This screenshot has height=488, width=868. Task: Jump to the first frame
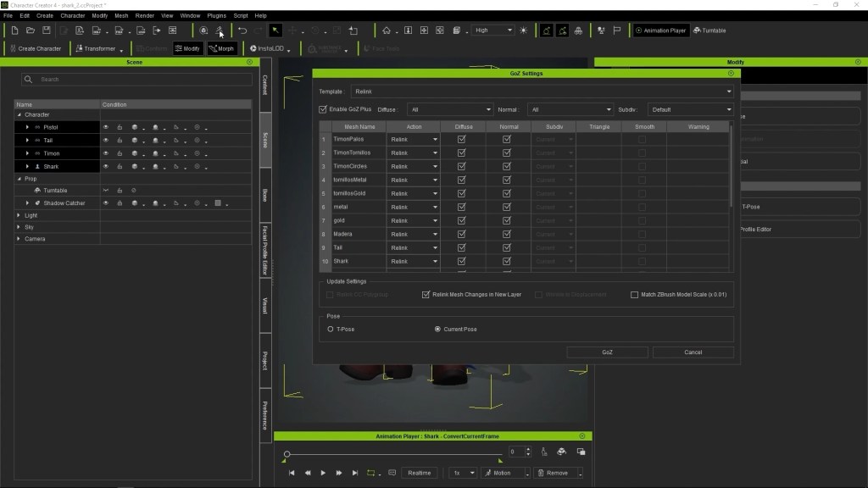click(x=292, y=473)
